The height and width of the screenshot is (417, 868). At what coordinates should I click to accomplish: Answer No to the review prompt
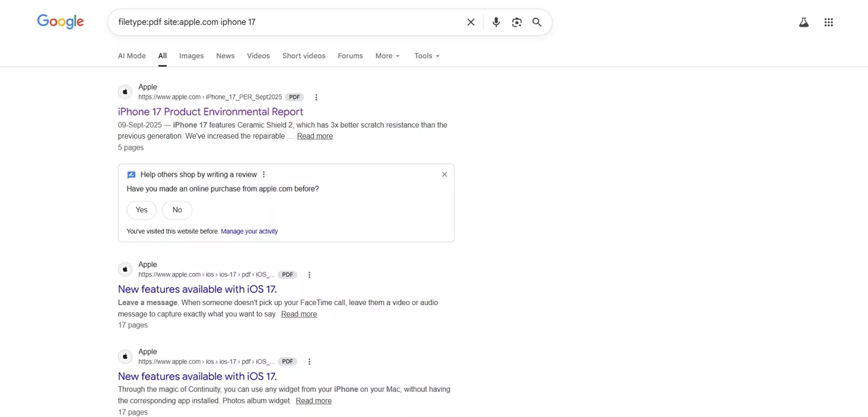click(176, 210)
